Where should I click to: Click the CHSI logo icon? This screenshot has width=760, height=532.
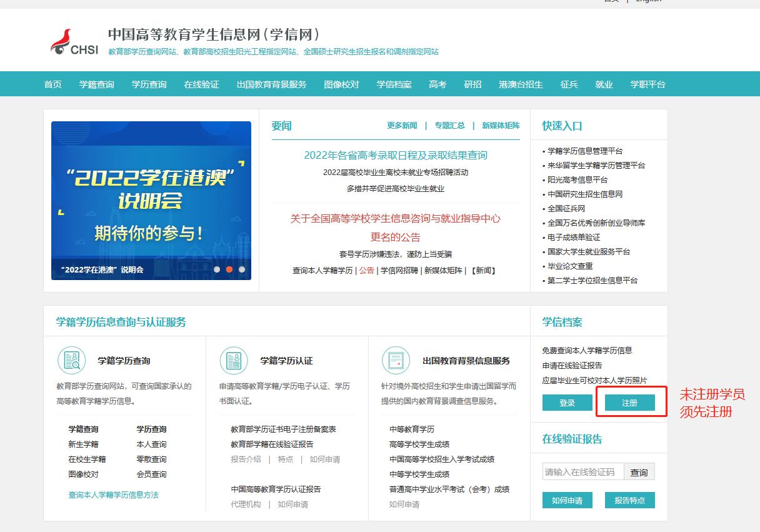74,43
